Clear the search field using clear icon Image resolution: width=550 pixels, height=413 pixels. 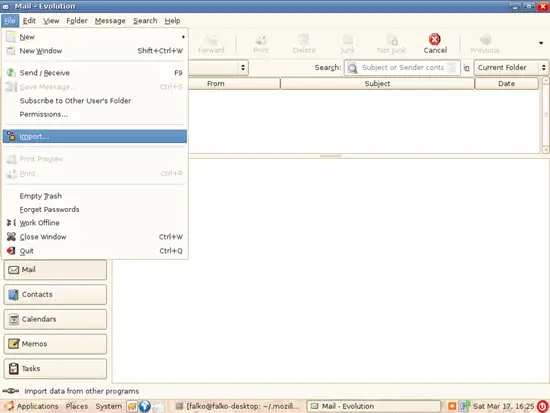pyautogui.click(x=452, y=68)
